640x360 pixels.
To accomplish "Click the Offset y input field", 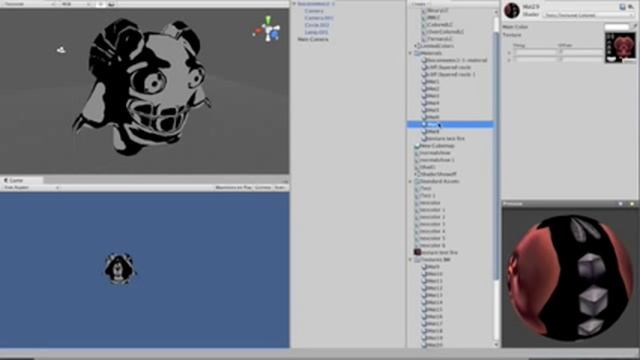I will 580,60.
